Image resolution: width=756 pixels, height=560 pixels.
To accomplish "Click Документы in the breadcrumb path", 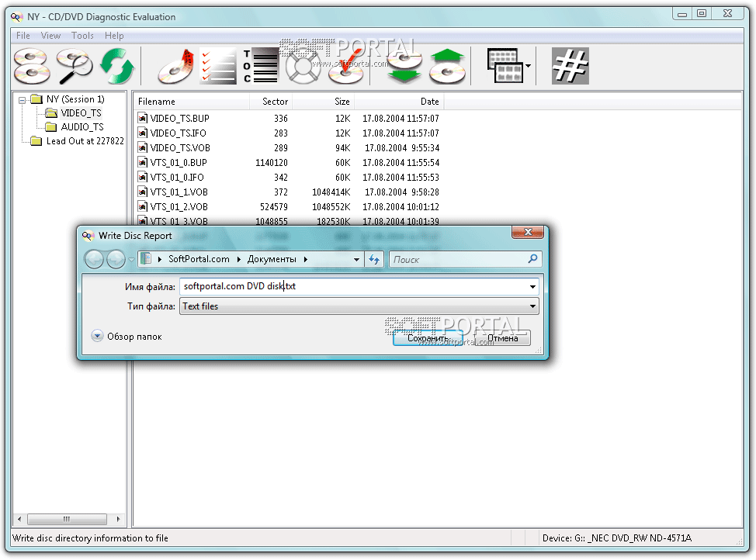I will click(272, 259).
